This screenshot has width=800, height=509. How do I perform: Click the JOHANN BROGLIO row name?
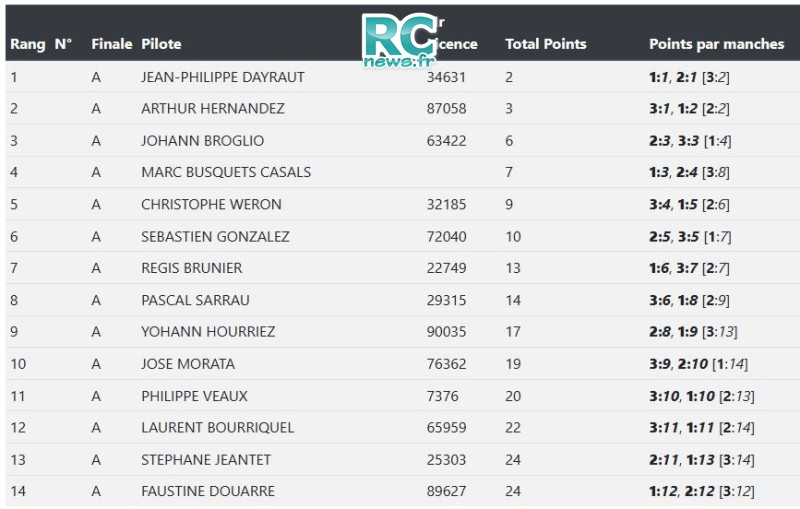[x=203, y=140]
